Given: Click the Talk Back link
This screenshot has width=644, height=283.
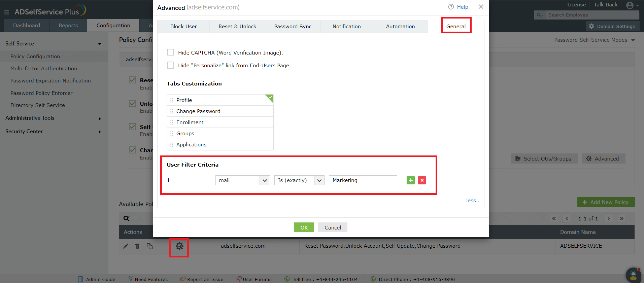Looking at the screenshot, I should pyautogui.click(x=606, y=5).
